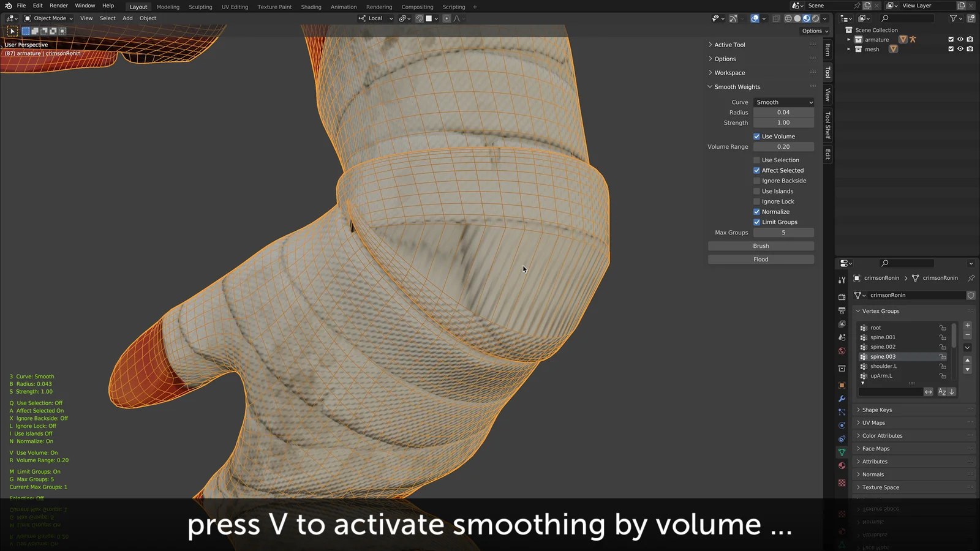Image resolution: width=980 pixels, height=551 pixels.
Task: Expand the Shape Keys section
Action: point(877,410)
